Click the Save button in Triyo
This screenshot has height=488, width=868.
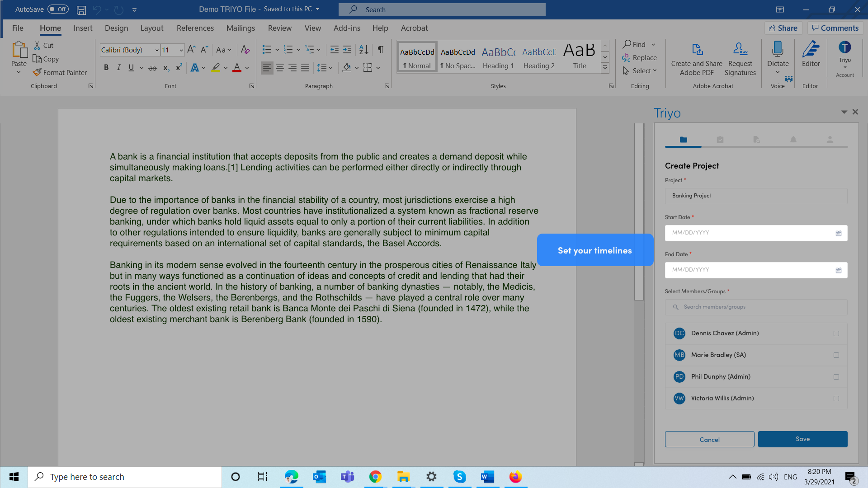coord(802,439)
